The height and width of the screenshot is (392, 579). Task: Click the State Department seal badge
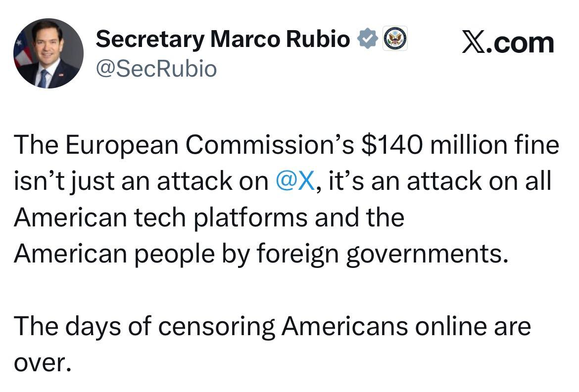(395, 38)
